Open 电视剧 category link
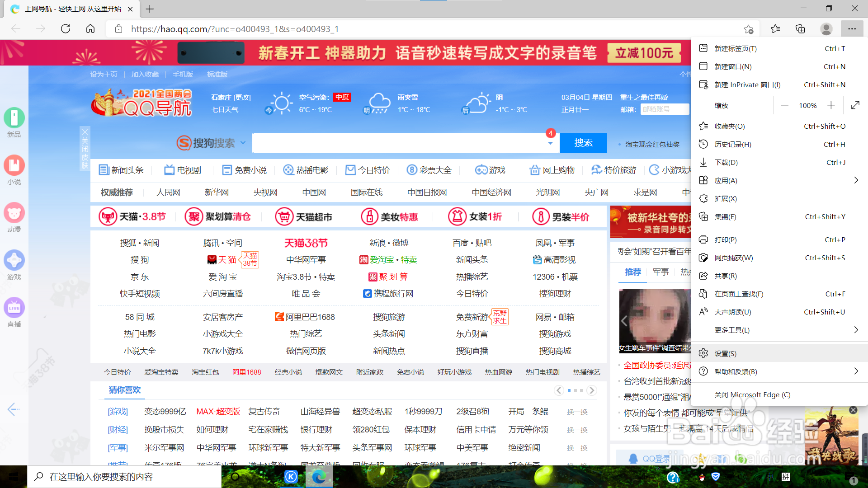Screen dimensions: 868x488 (x=183, y=170)
